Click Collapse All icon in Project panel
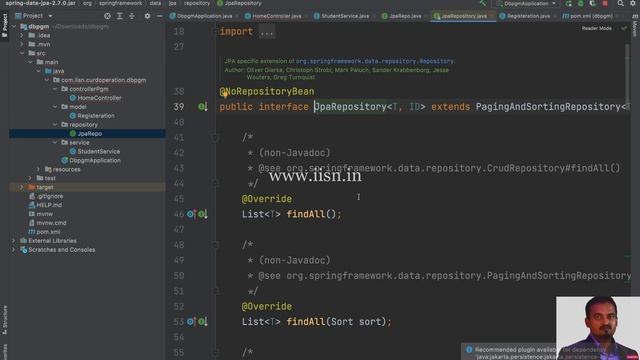The height and width of the screenshot is (360, 640). pyautogui.click(x=131, y=16)
